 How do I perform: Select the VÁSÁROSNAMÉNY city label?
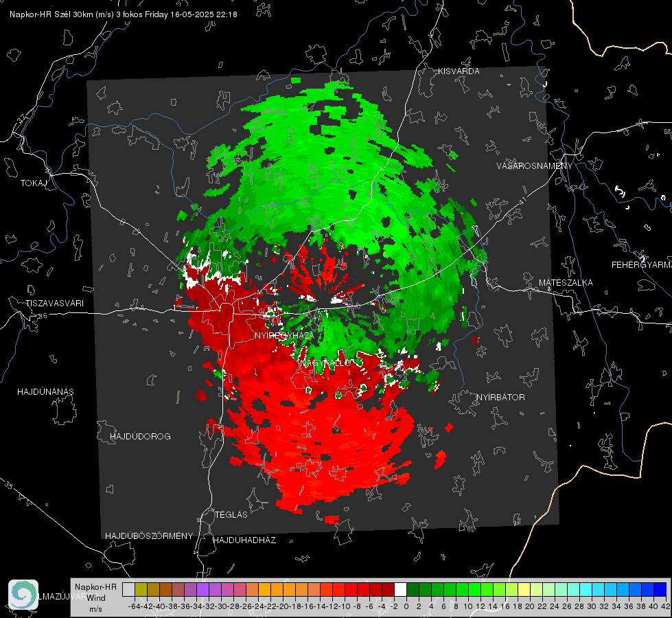point(535,165)
